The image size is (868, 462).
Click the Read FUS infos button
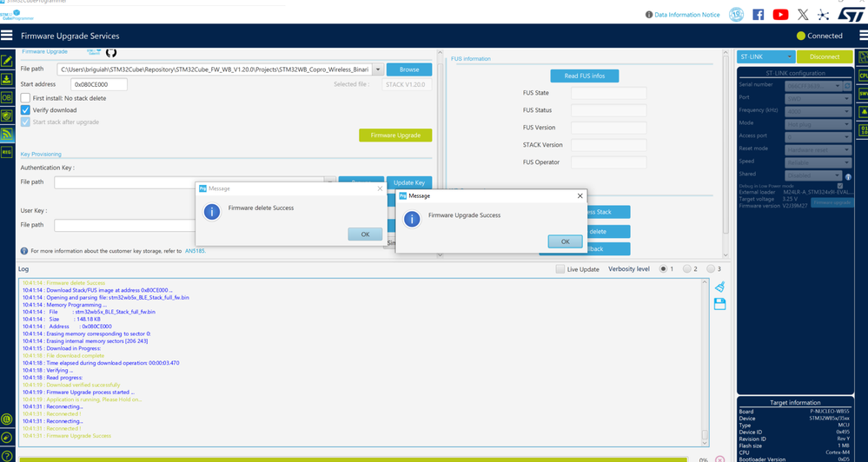click(585, 76)
